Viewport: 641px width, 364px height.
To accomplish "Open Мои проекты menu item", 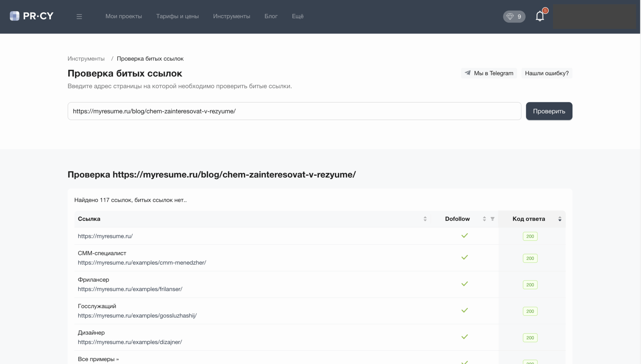I will 124,16.
